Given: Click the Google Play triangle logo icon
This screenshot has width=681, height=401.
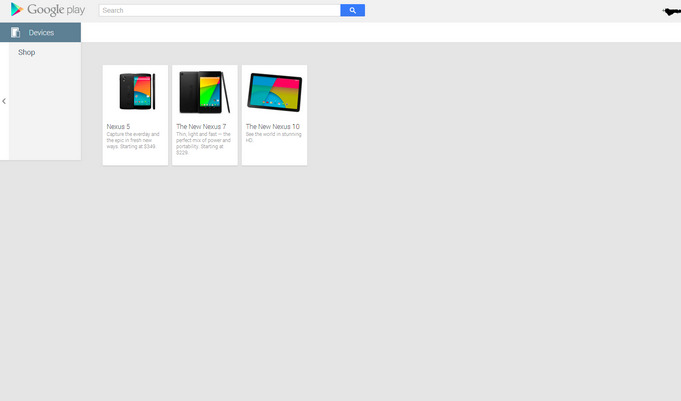Looking at the screenshot, I should point(16,10).
